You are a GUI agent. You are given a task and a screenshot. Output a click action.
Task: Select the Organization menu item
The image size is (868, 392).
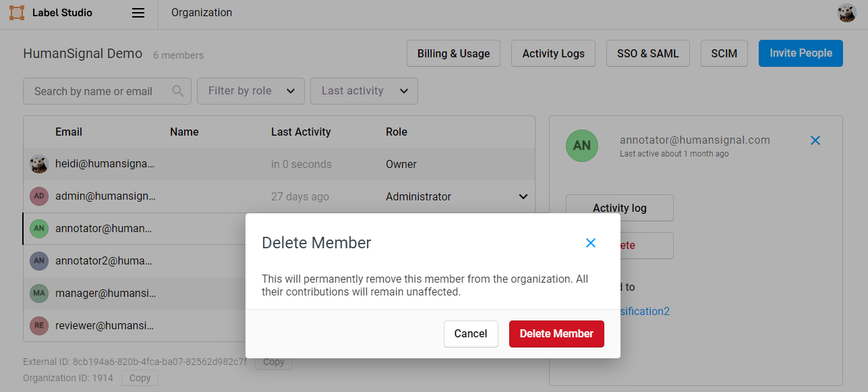202,12
